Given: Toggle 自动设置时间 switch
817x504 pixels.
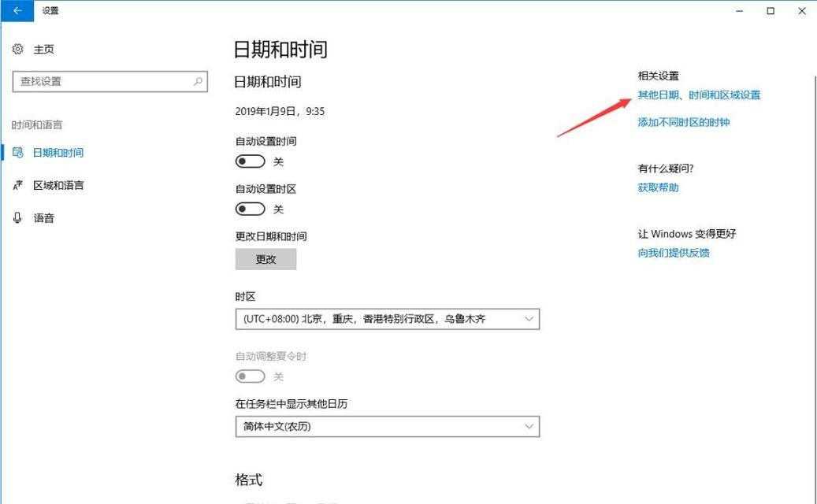Looking at the screenshot, I should 250,161.
